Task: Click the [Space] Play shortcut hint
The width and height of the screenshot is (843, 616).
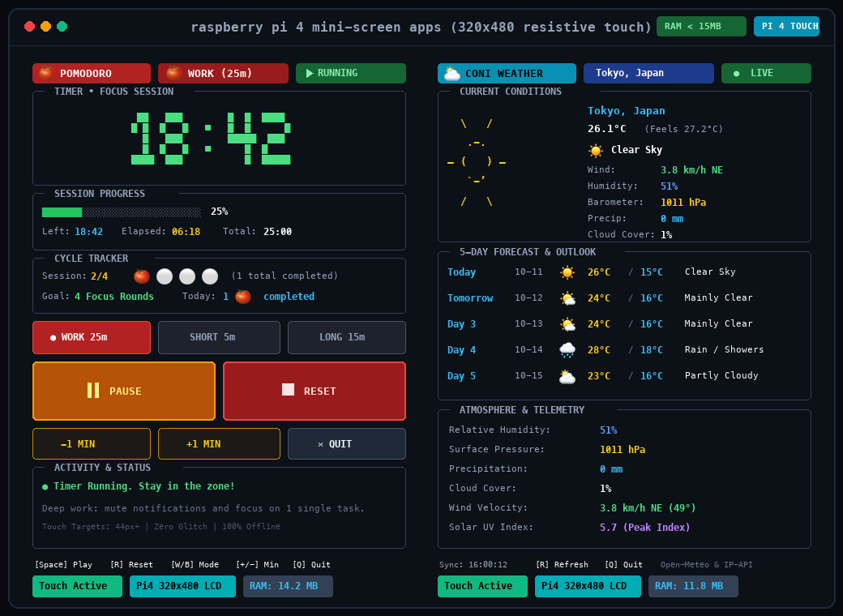Action: point(63,564)
